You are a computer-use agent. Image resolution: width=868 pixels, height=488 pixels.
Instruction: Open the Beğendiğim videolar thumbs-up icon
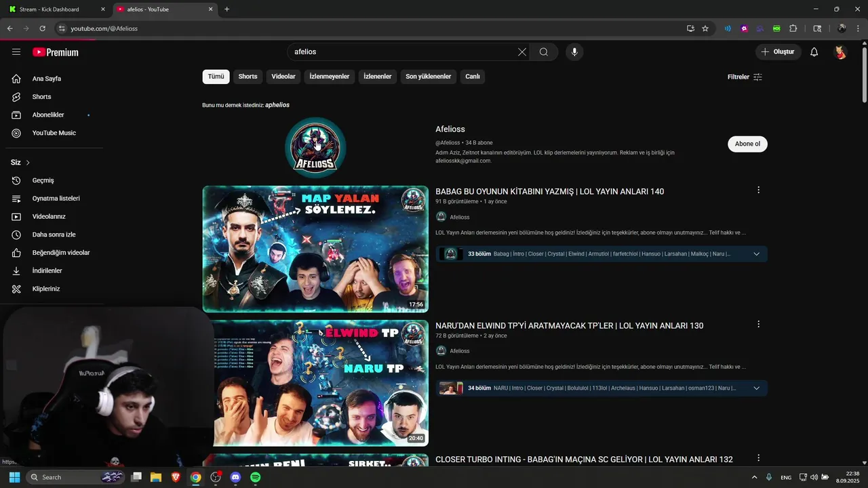click(x=16, y=253)
